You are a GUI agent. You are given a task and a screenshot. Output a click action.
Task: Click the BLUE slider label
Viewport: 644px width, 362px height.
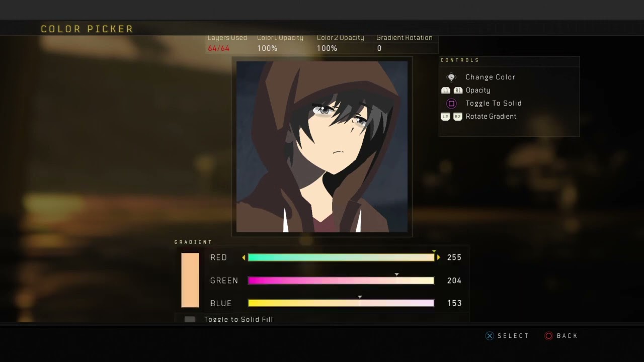click(221, 303)
